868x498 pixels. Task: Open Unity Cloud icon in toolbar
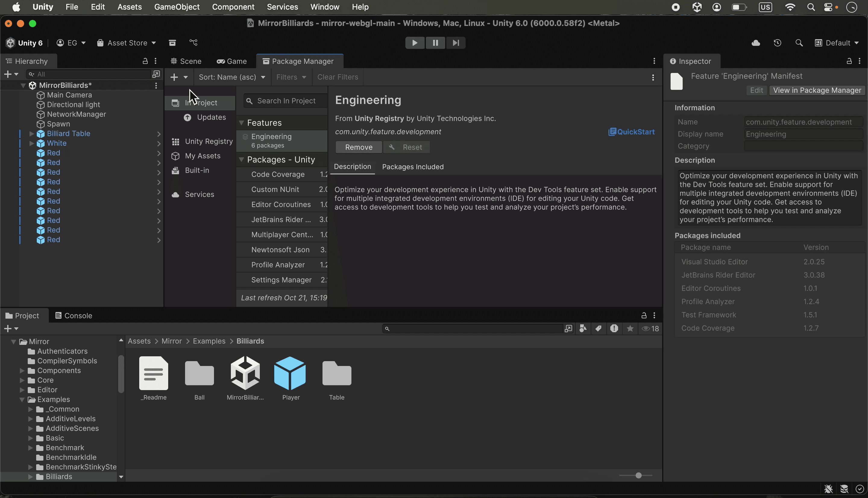tap(756, 43)
